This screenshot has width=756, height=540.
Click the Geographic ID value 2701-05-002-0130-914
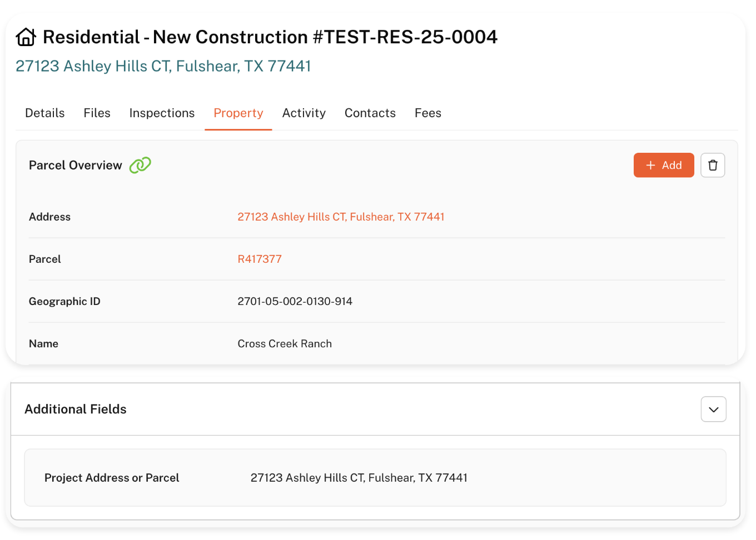tap(295, 301)
